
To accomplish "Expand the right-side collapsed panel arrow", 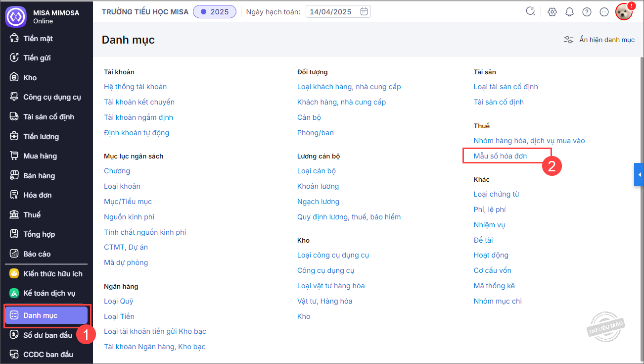I will pyautogui.click(x=639, y=175).
